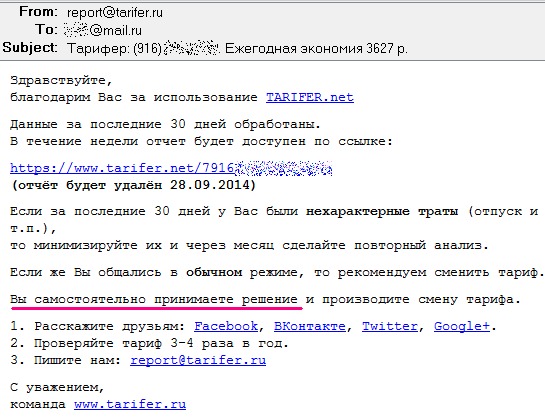Viewport: 545px width, 420px height.
Task: Select the sender address in the From field
Action: pyautogui.click(x=115, y=13)
